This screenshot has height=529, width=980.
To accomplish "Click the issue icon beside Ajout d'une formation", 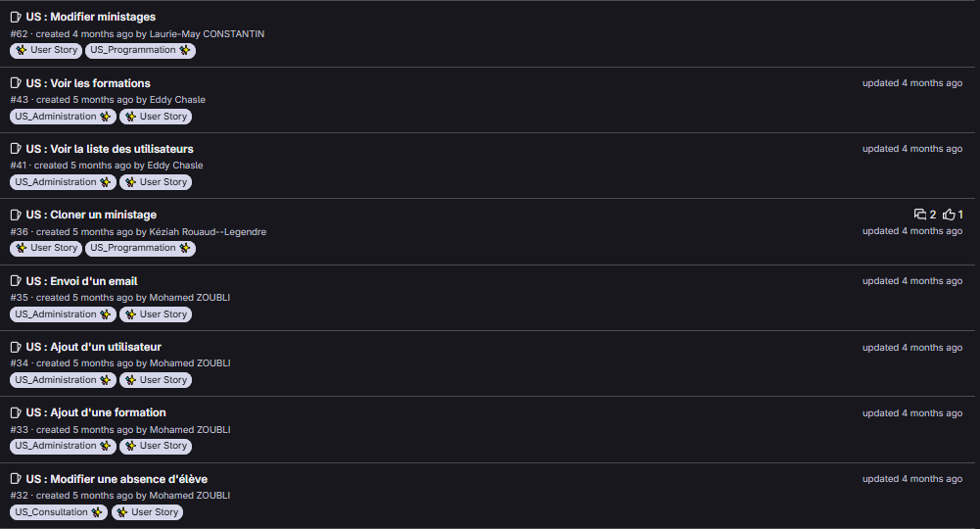I will point(16,412).
